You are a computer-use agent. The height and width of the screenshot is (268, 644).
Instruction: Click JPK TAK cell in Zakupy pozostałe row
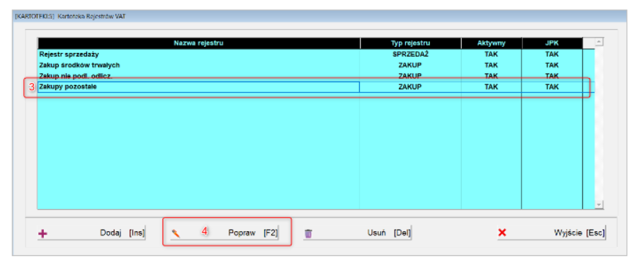tap(552, 87)
